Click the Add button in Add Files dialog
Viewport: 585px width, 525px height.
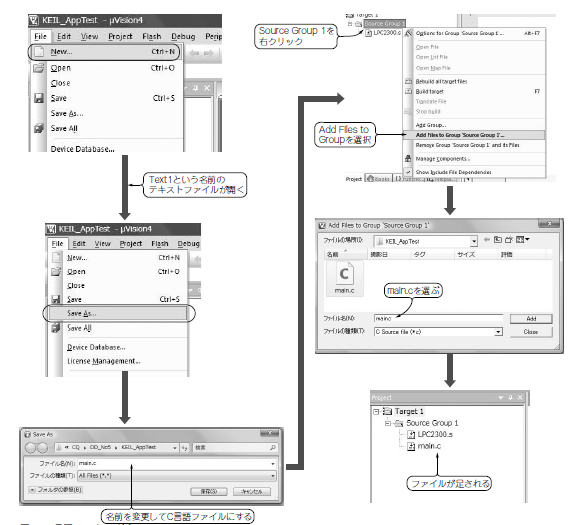pos(531,319)
